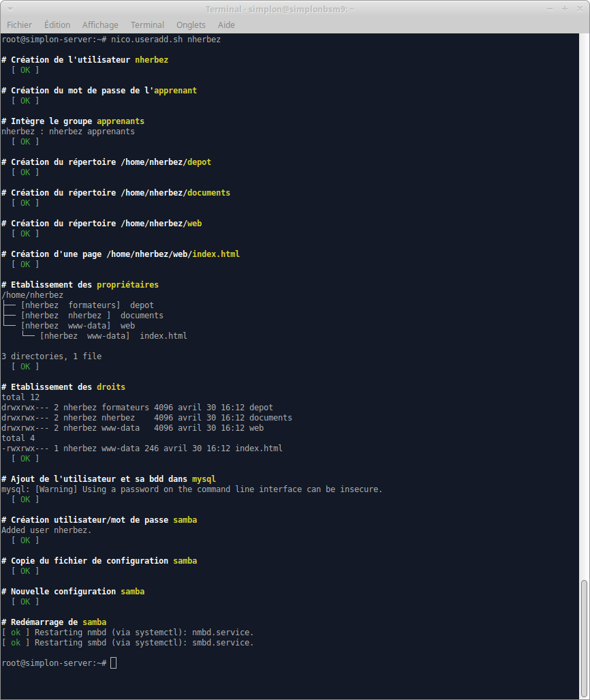The width and height of the screenshot is (590, 700).
Task: Click the '-rwxrwx---' index.html listing row
Action: coord(142,448)
